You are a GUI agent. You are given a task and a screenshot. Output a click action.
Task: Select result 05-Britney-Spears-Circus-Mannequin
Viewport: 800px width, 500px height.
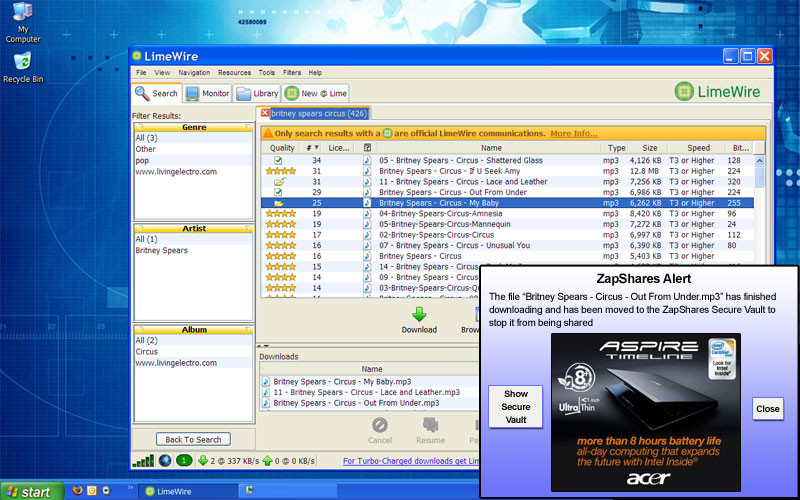coord(444,224)
